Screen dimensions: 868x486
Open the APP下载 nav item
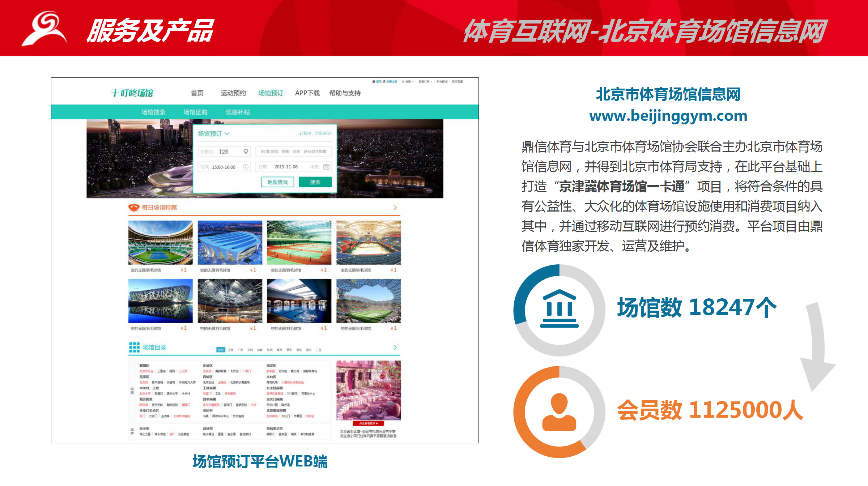click(x=307, y=93)
